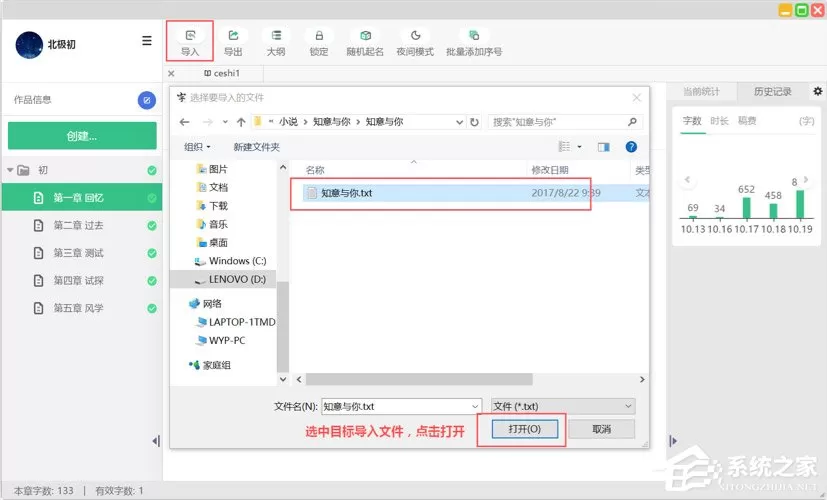The image size is (827, 500).
Task: Toggle green check mark of 第二章 过去
Action: coord(152,226)
